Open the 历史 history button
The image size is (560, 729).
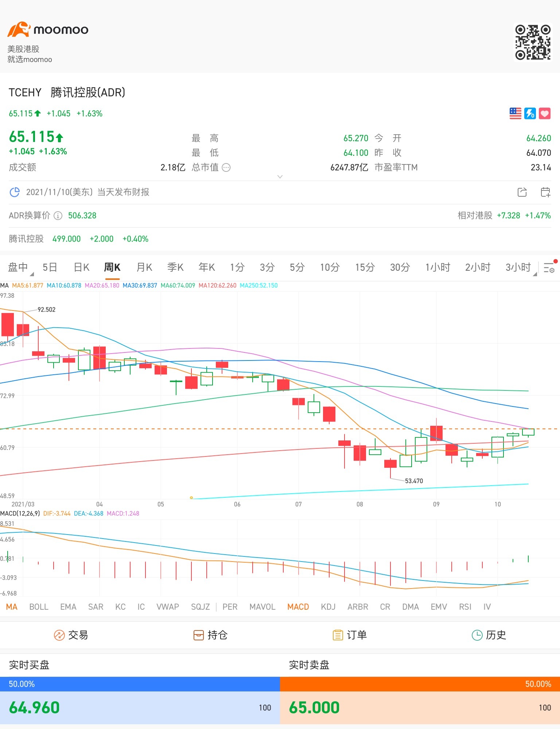[x=489, y=635]
